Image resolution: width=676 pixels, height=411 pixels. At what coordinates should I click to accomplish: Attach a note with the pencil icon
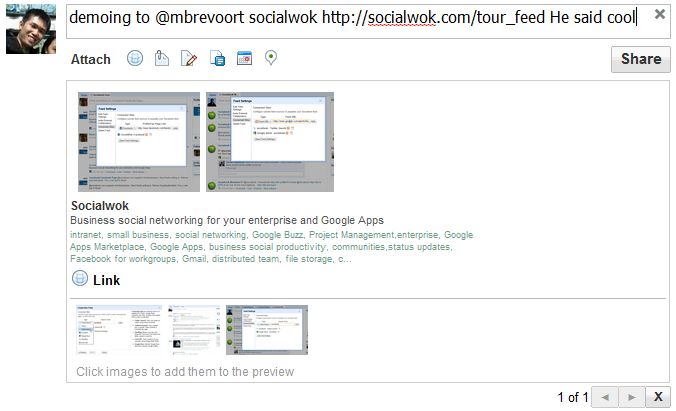189,58
